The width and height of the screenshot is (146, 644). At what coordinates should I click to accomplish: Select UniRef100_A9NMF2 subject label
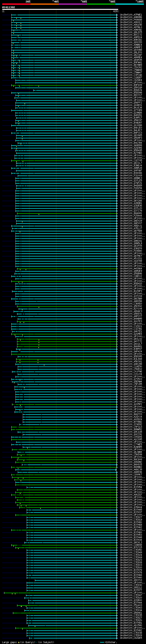coord(131,48)
